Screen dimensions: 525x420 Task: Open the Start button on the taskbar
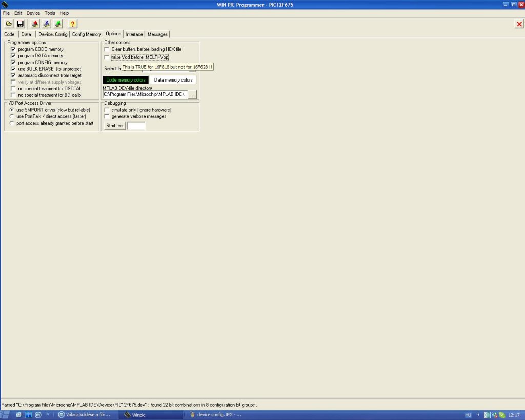tap(6, 415)
